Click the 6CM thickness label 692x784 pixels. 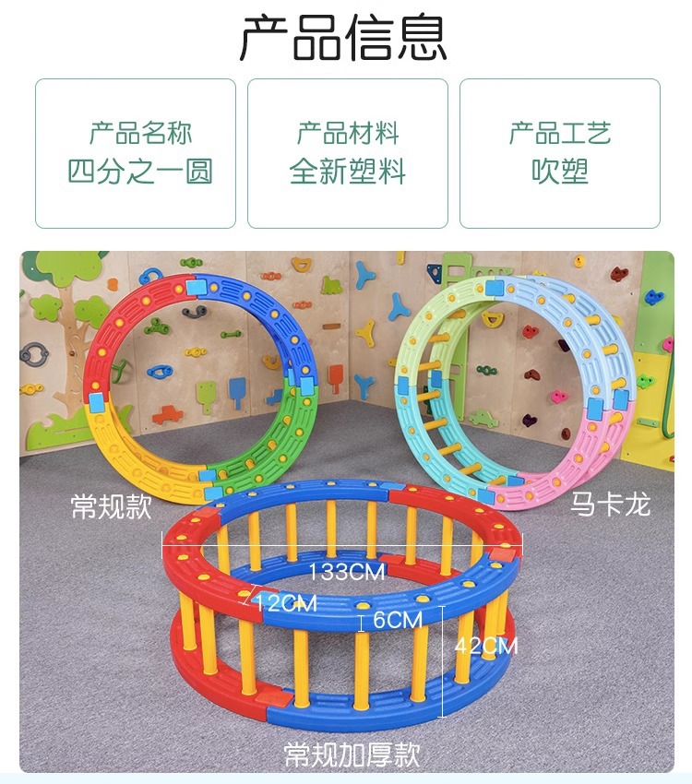pyautogui.click(x=398, y=620)
